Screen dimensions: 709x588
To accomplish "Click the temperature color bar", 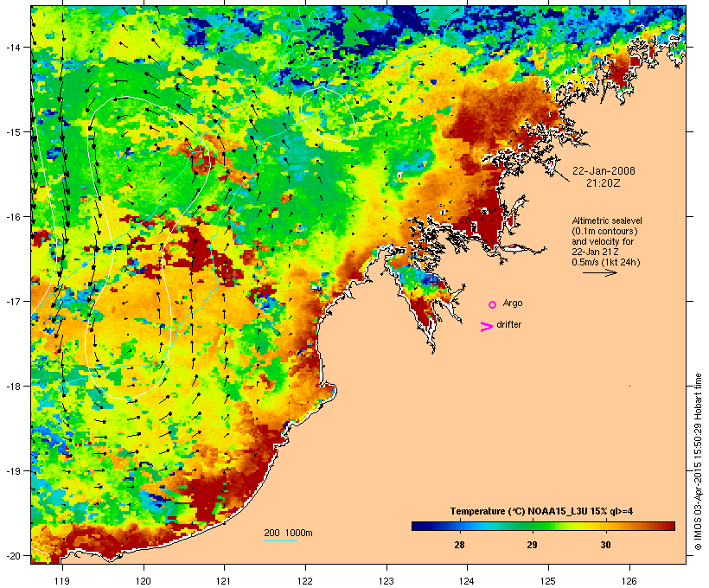I will pos(543,526).
